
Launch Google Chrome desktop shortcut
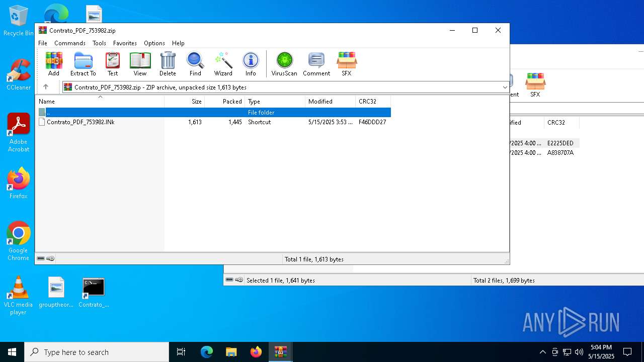(x=19, y=241)
